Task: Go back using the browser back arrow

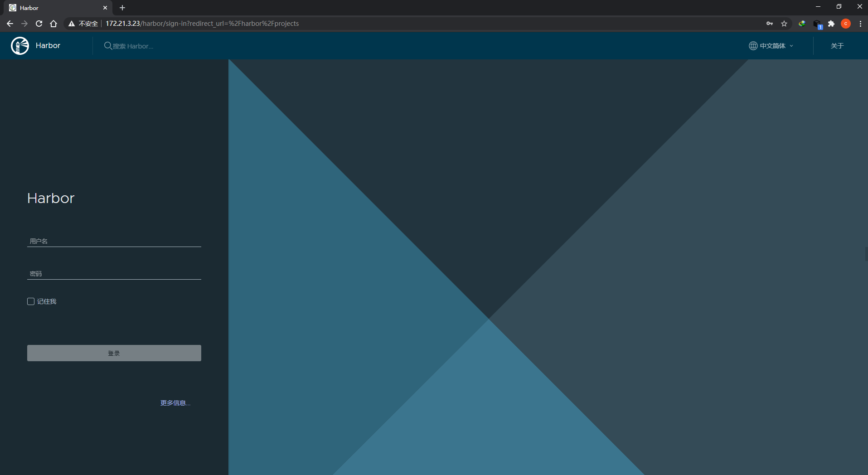Action: [x=10, y=24]
